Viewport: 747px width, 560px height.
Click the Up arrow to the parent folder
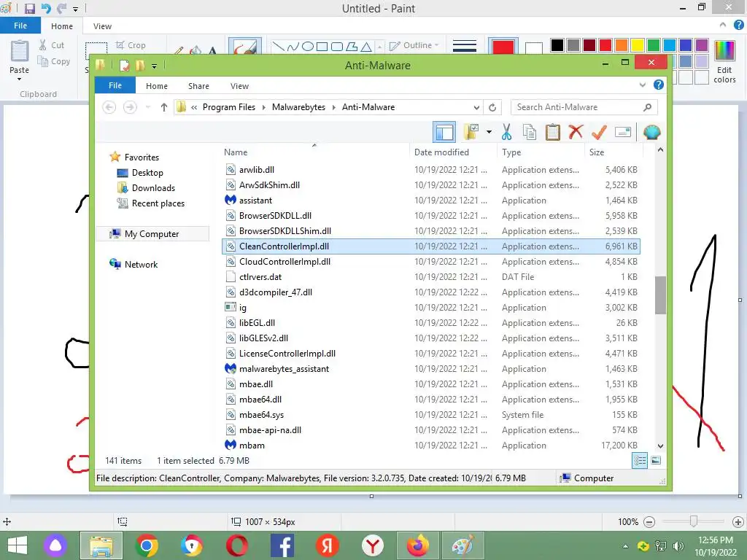(164, 107)
